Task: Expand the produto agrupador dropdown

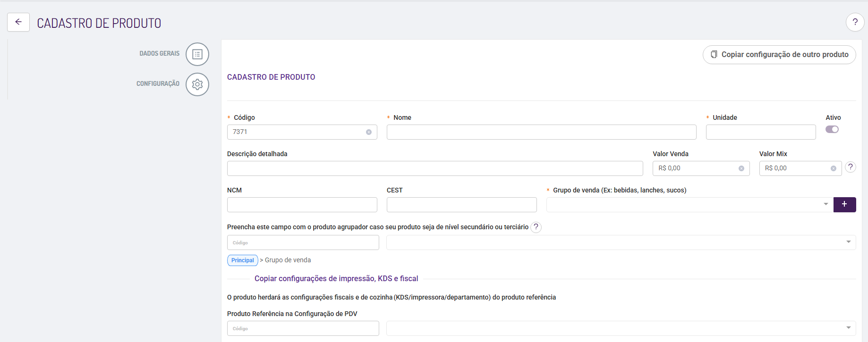Action: (x=849, y=242)
